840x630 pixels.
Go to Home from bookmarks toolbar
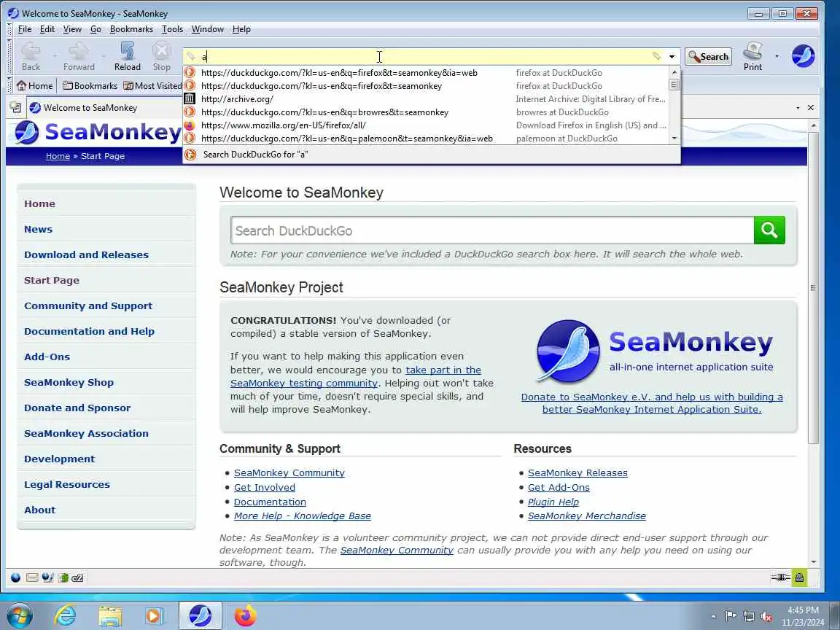(x=35, y=86)
